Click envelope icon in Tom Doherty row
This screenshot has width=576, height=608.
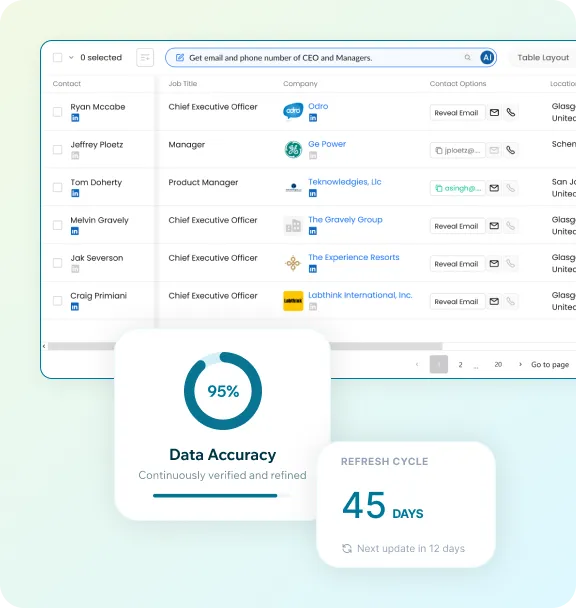[494, 188]
